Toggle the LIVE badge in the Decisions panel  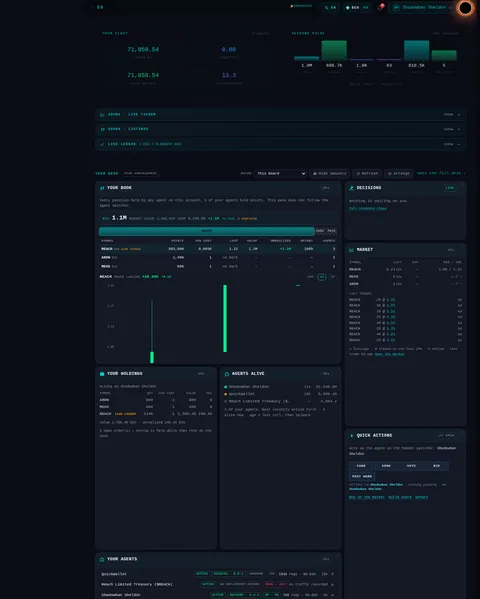pyautogui.click(x=450, y=188)
